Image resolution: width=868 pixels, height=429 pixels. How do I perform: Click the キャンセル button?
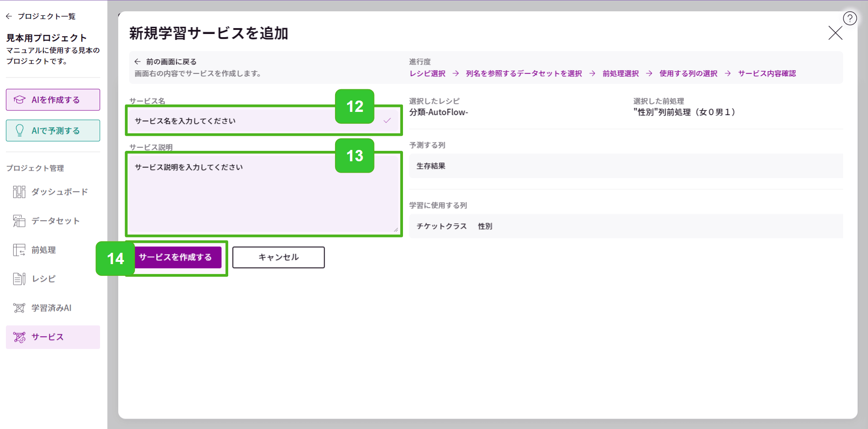pos(278,257)
